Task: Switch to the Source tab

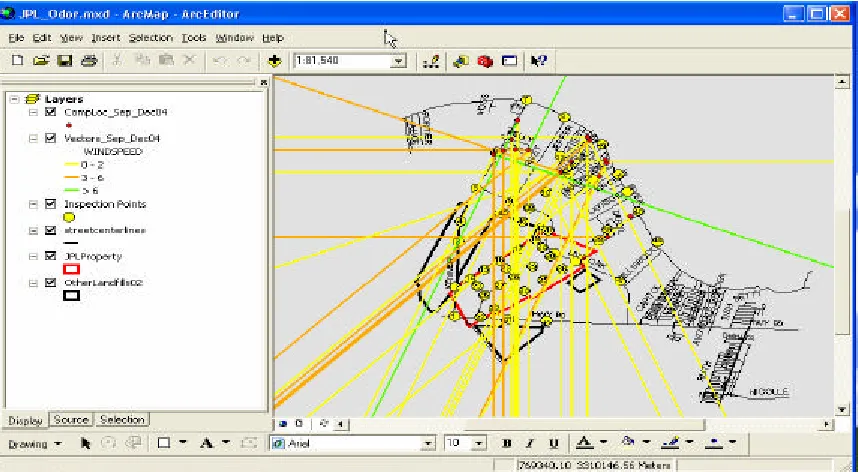Action: coord(71,420)
